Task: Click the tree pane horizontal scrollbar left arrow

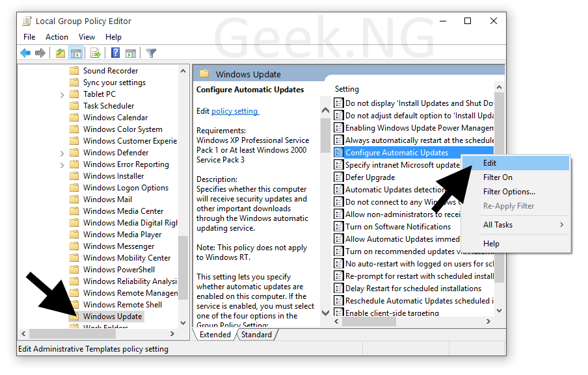Action: (x=23, y=333)
